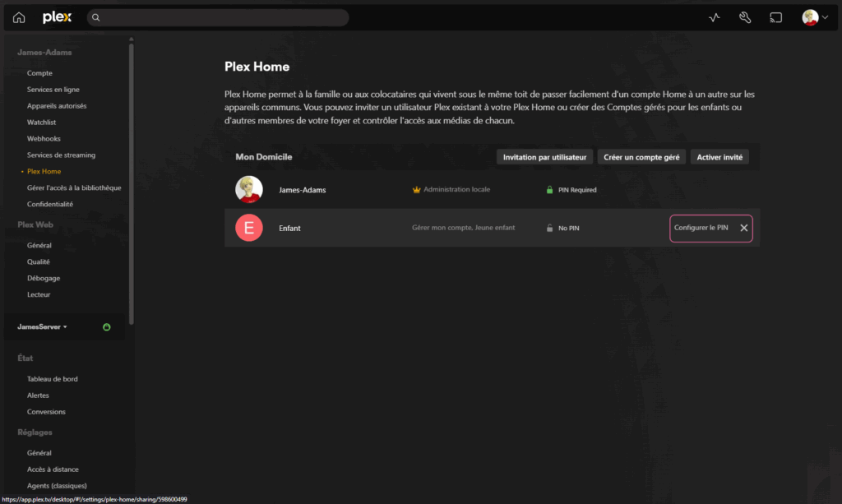Open Confidentialité settings
This screenshot has width=842, height=504.
(50, 204)
